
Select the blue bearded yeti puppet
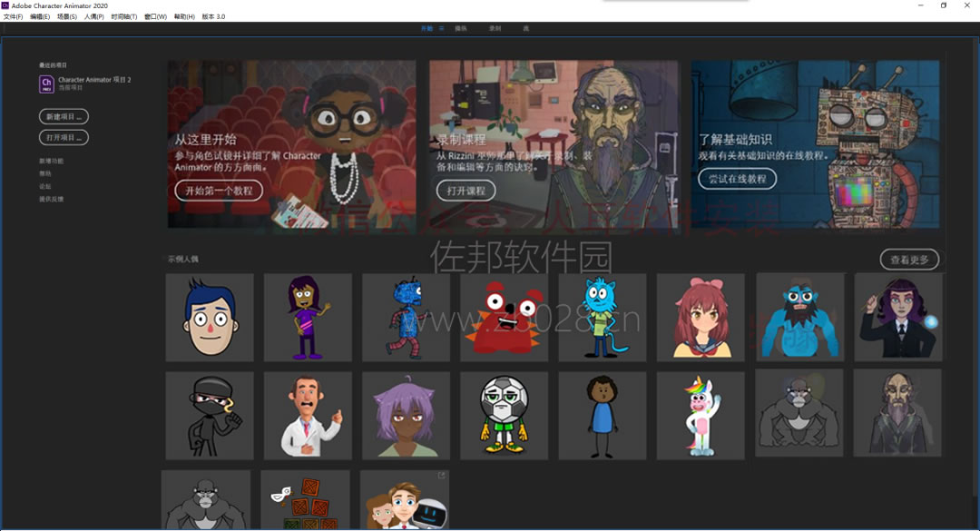[x=800, y=317]
